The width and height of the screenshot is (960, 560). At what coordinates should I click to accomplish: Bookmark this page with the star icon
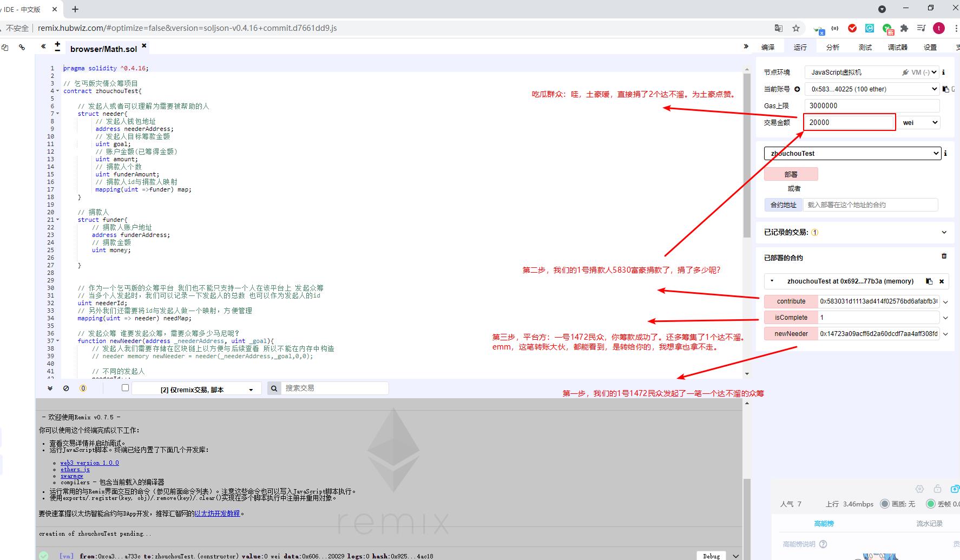796,28
